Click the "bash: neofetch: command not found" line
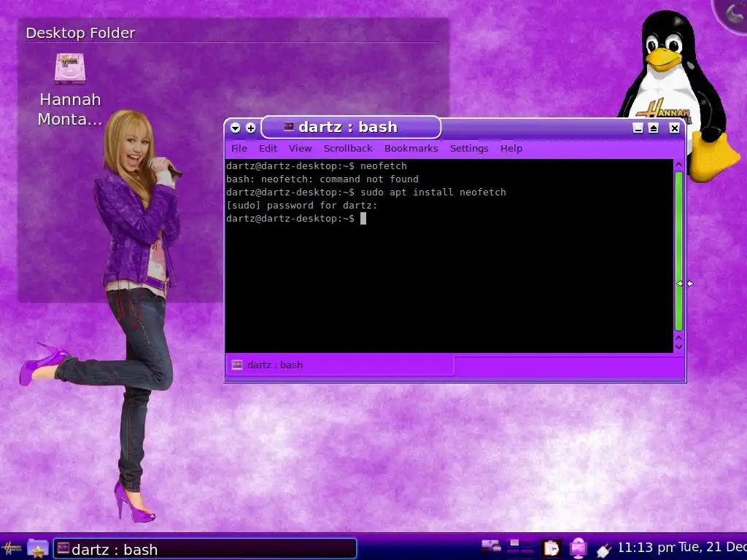 (322, 179)
